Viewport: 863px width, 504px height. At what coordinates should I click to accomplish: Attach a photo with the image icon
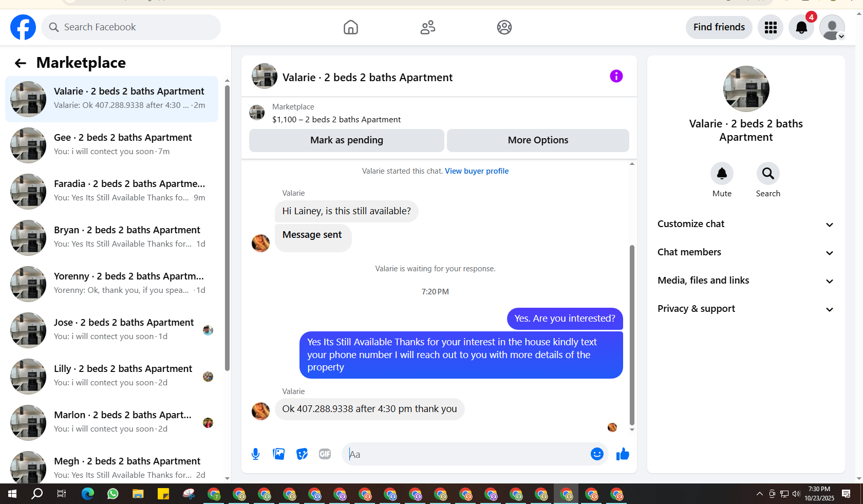point(279,454)
